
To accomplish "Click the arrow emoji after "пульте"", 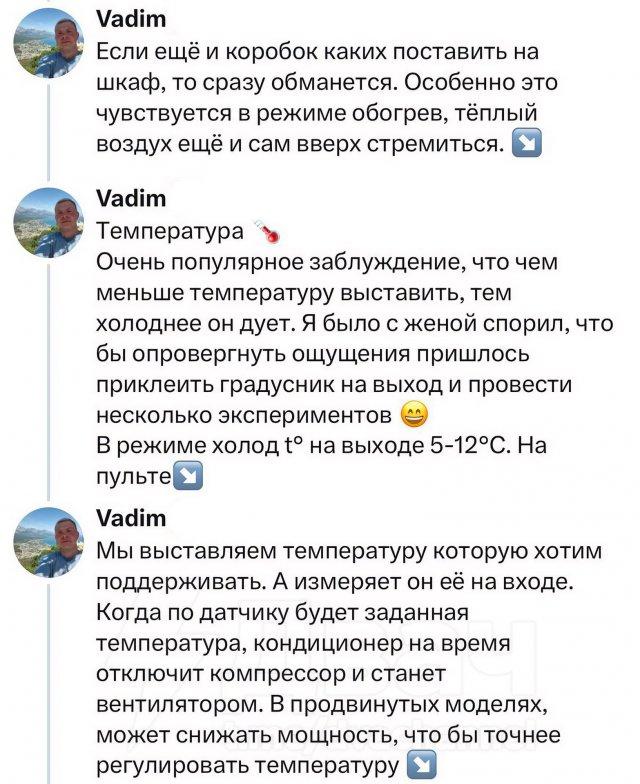I will click(189, 477).
